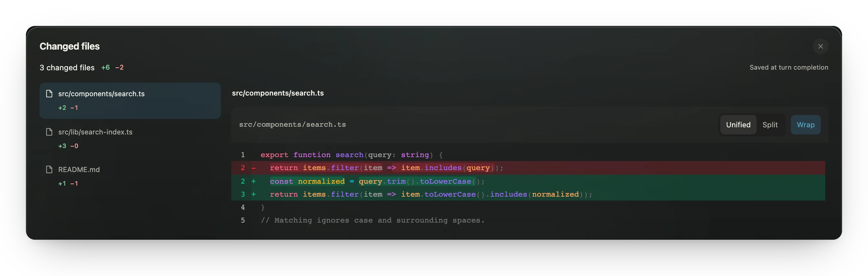868x276 pixels.
Task: Click '+2 −1' stats under search.ts
Action: pos(68,108)
